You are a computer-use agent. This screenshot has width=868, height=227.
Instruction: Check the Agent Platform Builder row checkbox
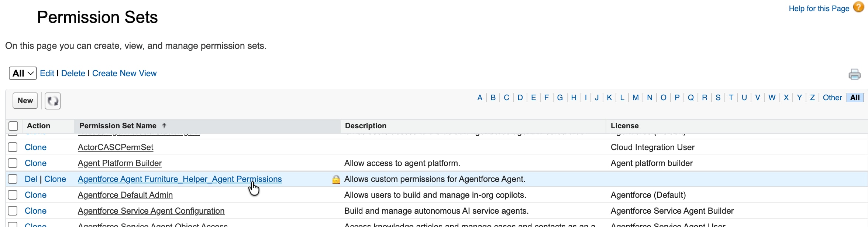(13, 163)
